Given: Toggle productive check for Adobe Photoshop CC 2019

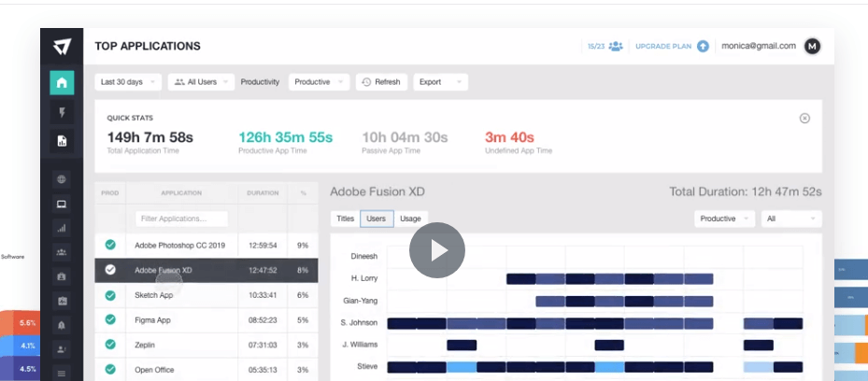Looking at the screenshot, I should tap(110, 245).
